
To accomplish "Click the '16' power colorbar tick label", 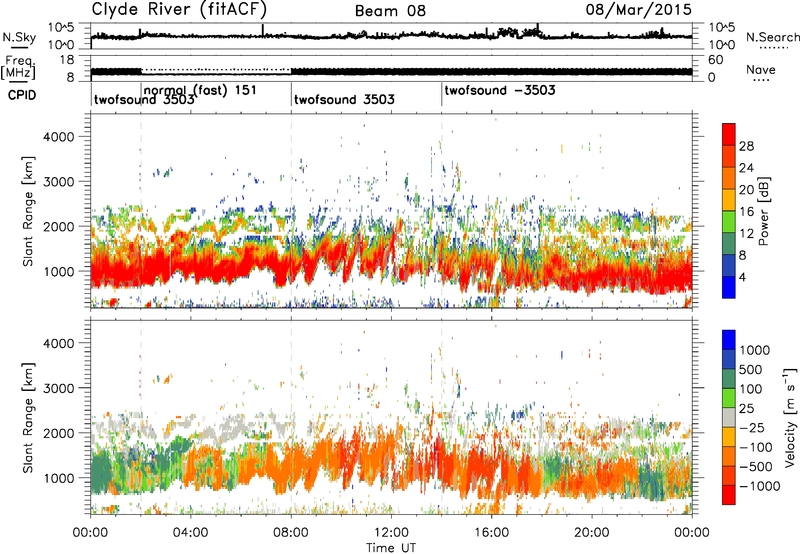I will point(746,212).
